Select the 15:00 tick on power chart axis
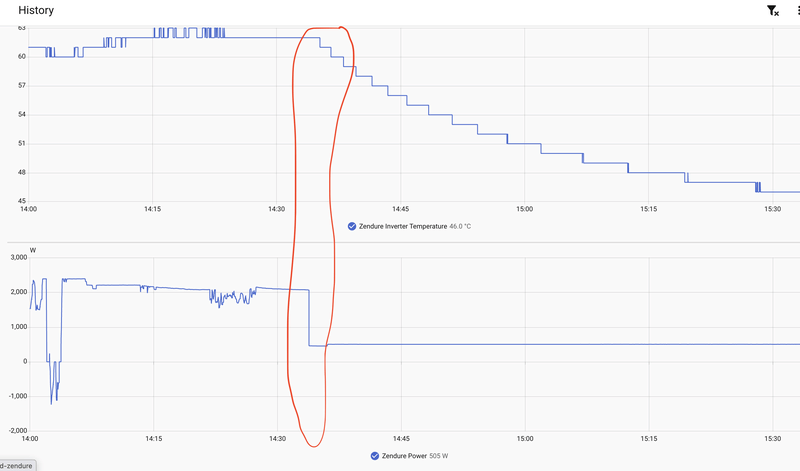The width and height of the screenshot is (800, 471). tap(525, 438)
